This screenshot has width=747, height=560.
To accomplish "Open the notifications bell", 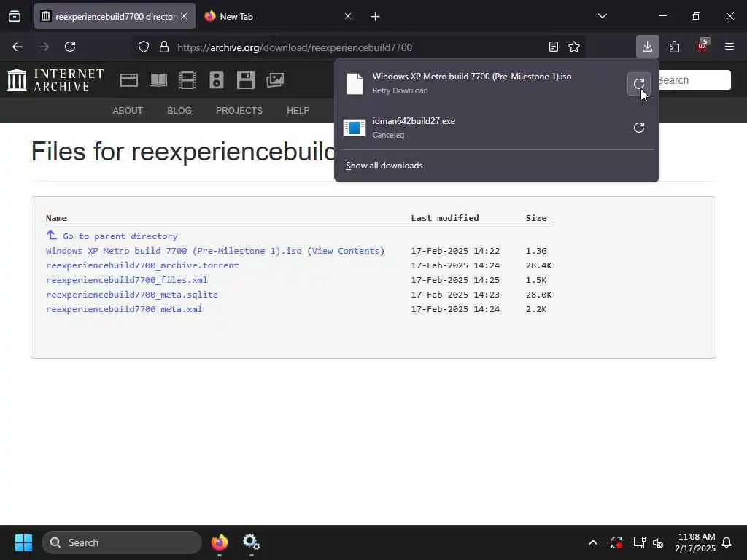I will 727,542.
